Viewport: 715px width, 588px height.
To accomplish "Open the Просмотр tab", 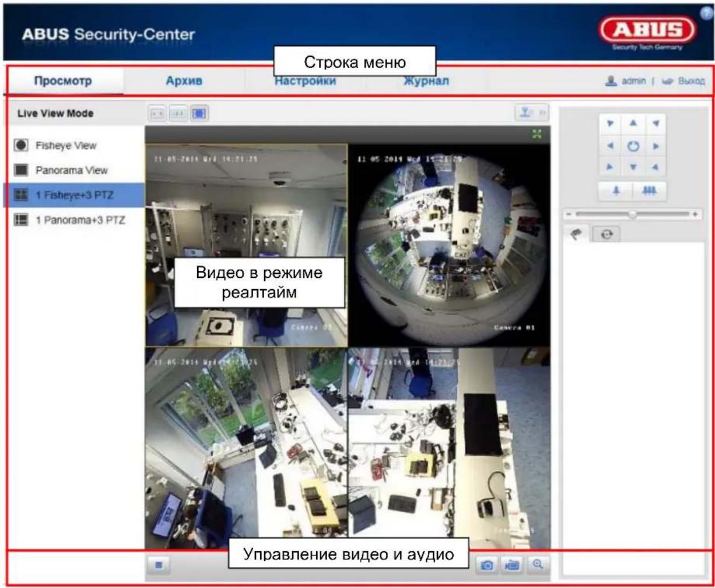I will click(63, 81).
